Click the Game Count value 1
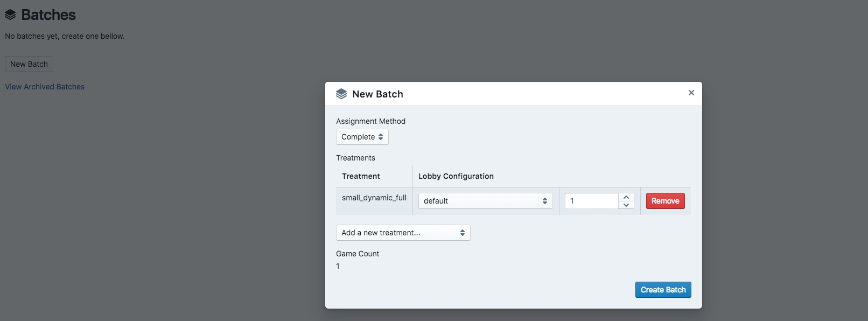This screenshot has height=321, width=868. click(338, 266)
